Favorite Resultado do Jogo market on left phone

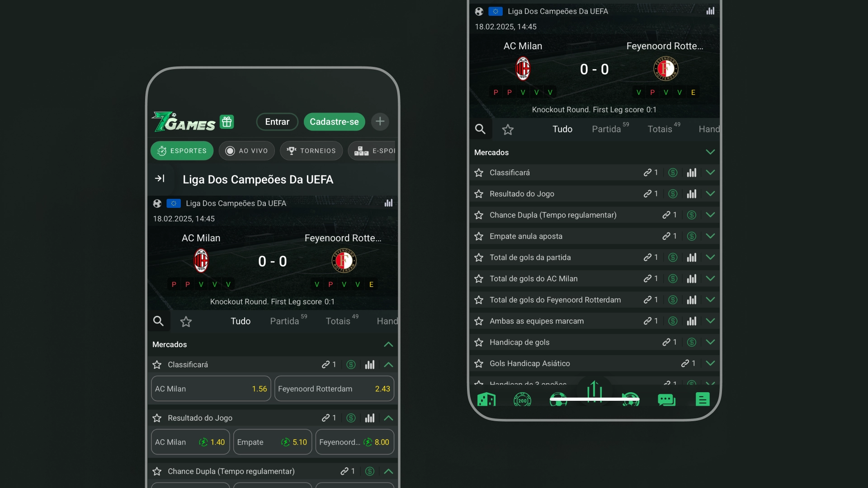pyautogui.click(x=157, y=418)
